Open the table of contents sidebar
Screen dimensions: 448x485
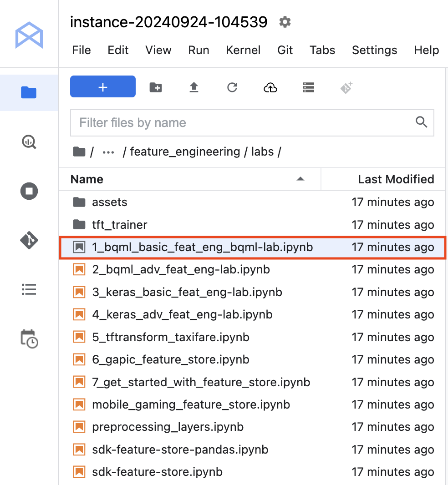pyautogui.click(x=29, y=289)
